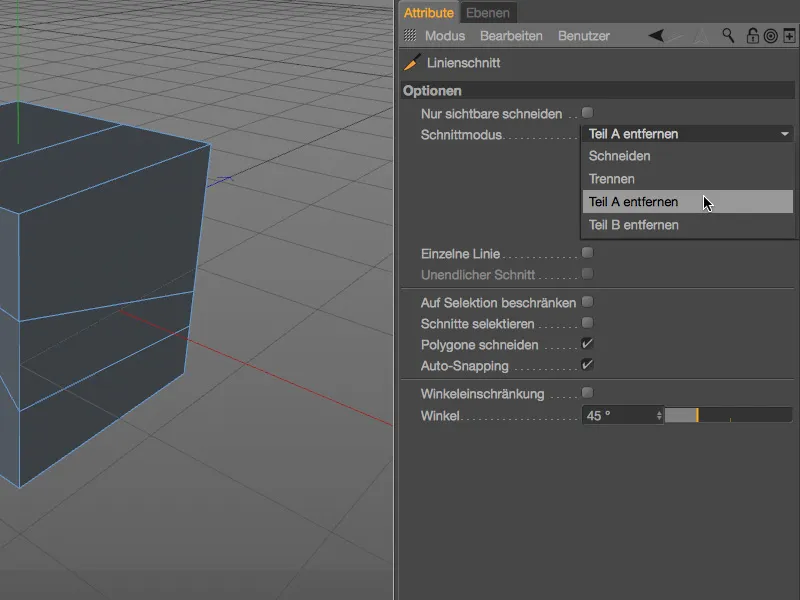The image size is (800, 600).
Task: Click the Linienschnitt tool title
Action: [463, 63]
